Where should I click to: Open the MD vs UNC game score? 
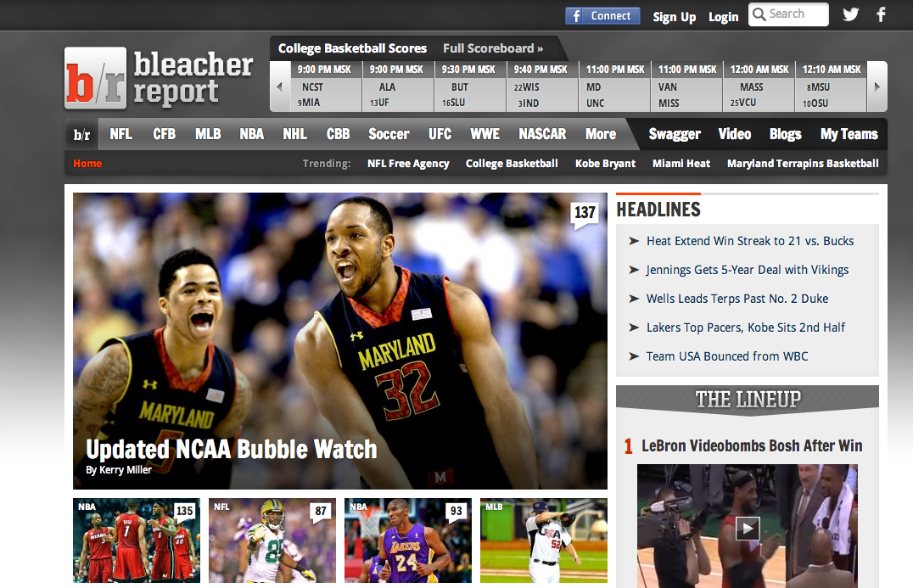614,87
